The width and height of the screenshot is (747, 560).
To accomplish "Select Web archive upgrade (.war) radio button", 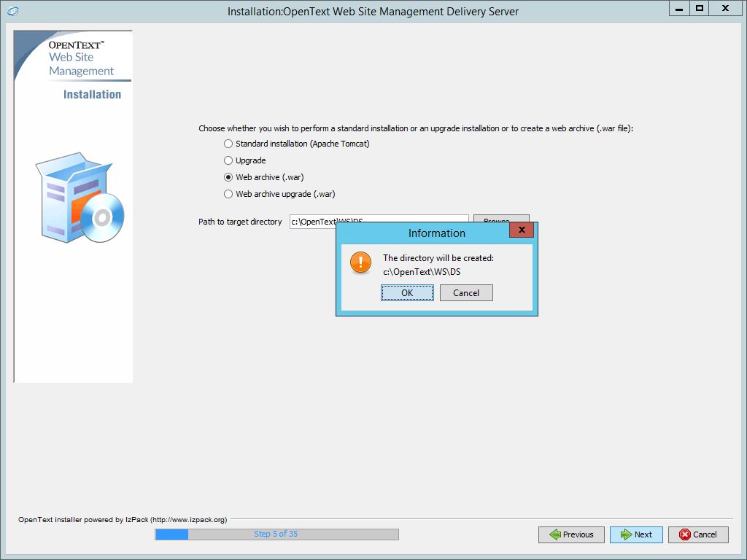I will (228, 194).
